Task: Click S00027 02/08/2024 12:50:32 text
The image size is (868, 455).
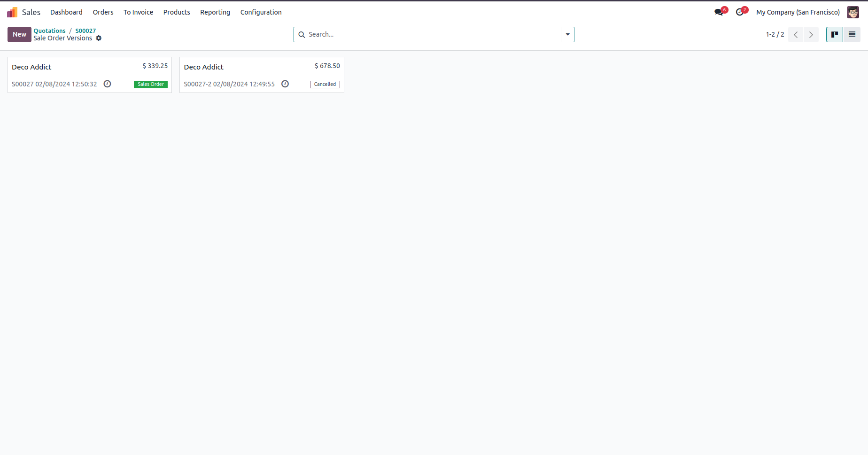Action: 54,84
